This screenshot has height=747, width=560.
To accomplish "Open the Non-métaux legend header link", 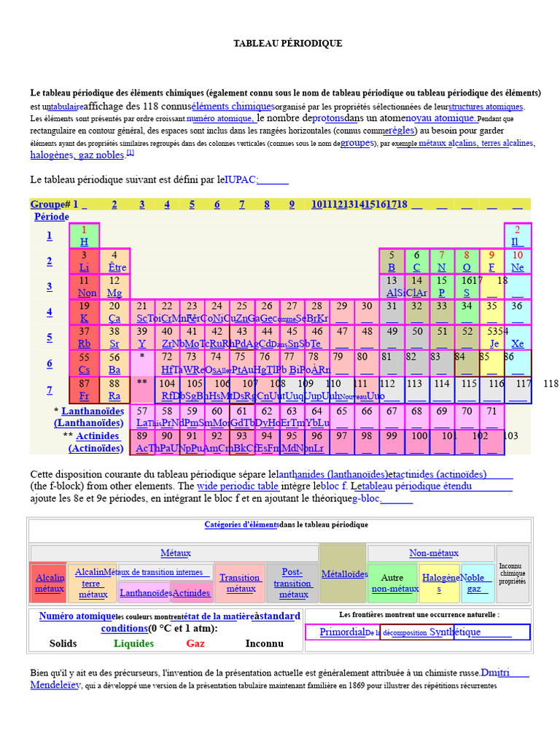I will pos(434,553).
